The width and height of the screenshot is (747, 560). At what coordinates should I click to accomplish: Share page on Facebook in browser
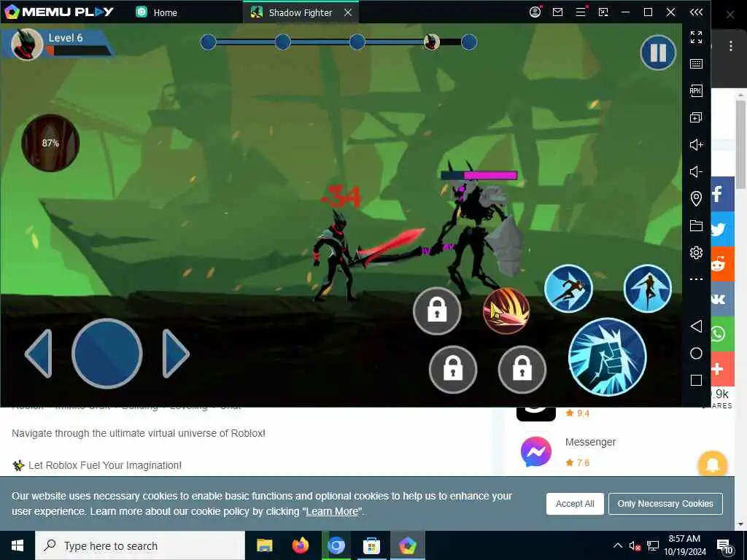722,193
